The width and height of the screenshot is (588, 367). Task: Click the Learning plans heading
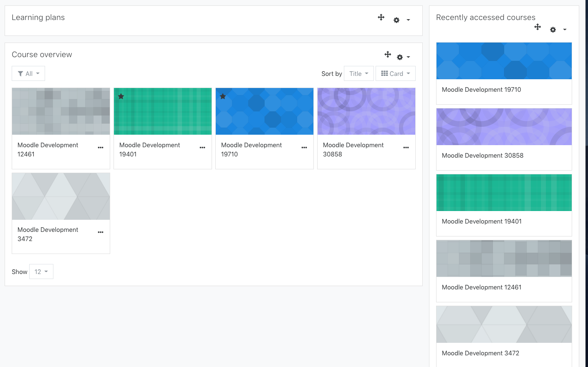[38, 18]
